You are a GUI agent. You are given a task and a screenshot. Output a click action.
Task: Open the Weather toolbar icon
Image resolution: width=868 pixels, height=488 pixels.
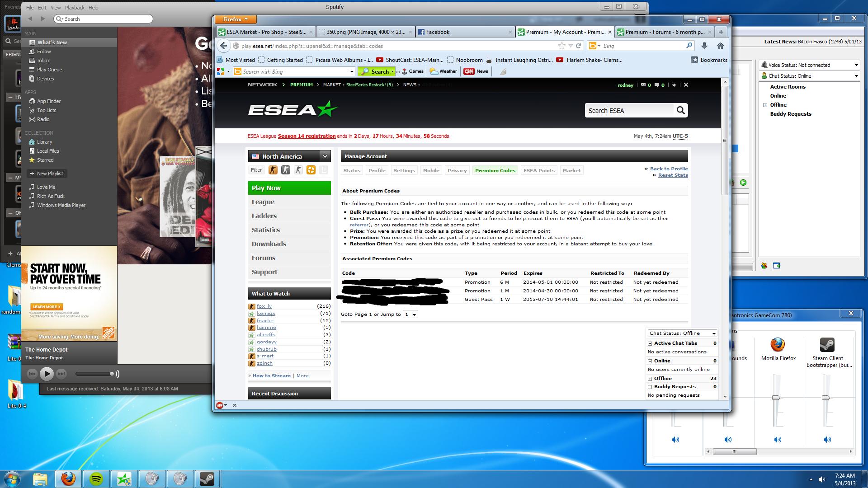coord(443,71)
